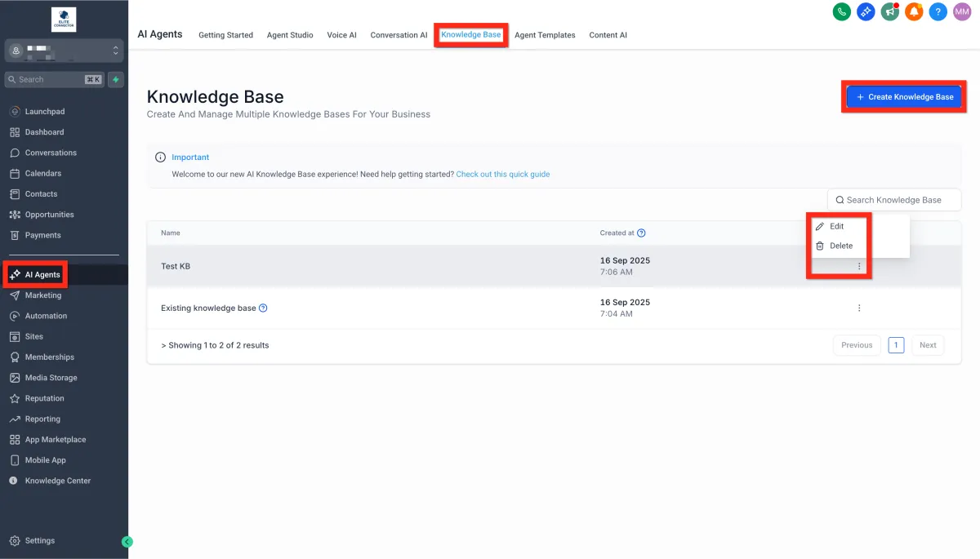Image resolution: width=980 pixels, height=559 pixels.
Task: Open the Existing knowledge base entry
Action: [x=208, y=308]
